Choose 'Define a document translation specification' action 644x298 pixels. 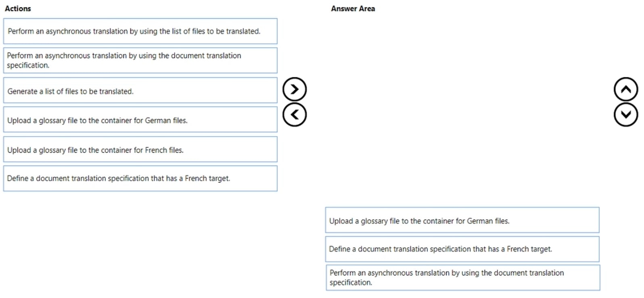(x=140, y=178)
